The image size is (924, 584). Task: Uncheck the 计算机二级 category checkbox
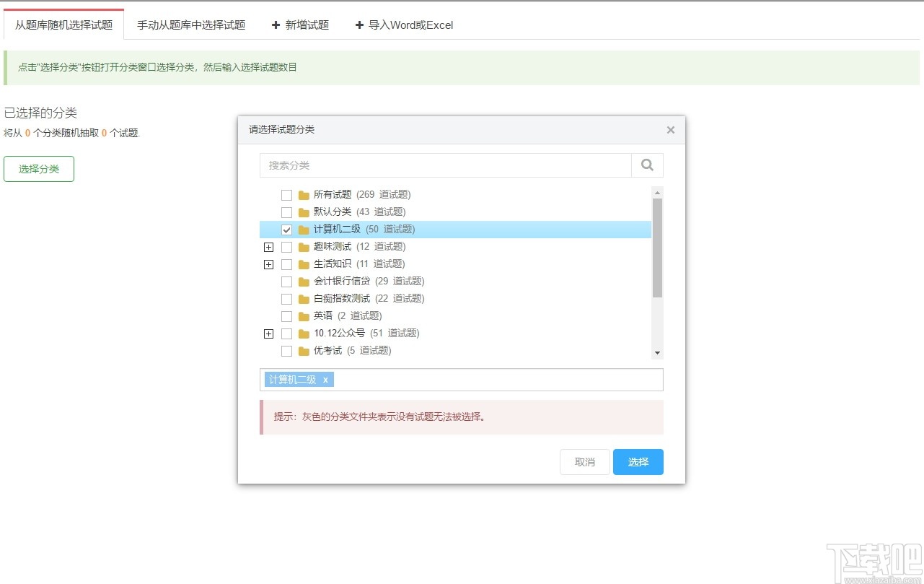pyautogui.click(x=286, y=229)
